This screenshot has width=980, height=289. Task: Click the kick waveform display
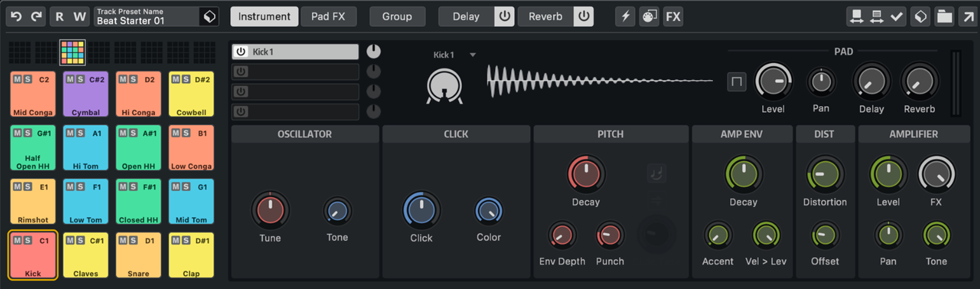coord(600,81)
